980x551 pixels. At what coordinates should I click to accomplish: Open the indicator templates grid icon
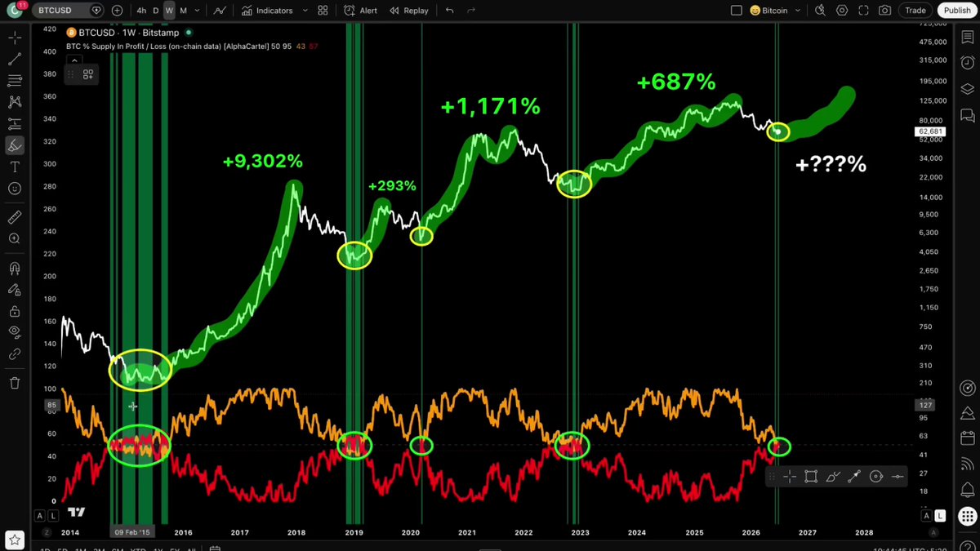tap(323, 11)
